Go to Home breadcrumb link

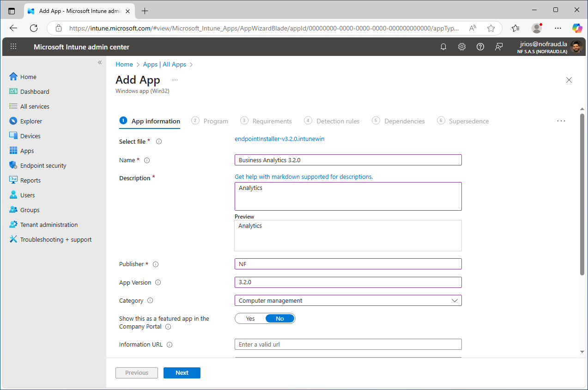[124, 64]
